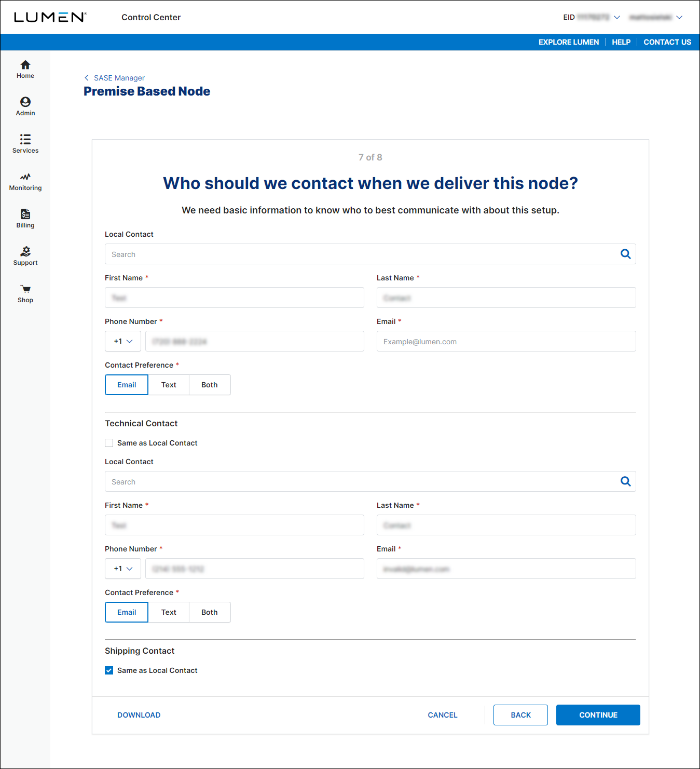Click the 'Shipping Contact' section heading
This screenshot has height=769, width=700.
click(x=140, y=651)
